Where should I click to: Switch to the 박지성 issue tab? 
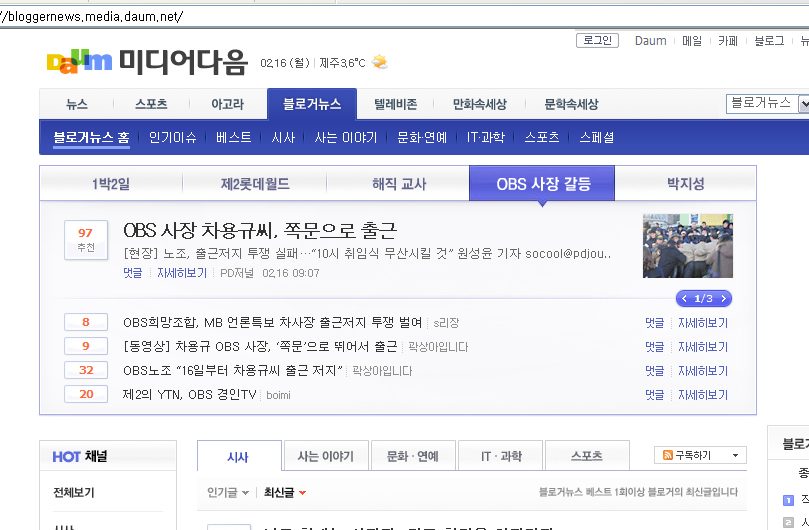pos(686,183)
